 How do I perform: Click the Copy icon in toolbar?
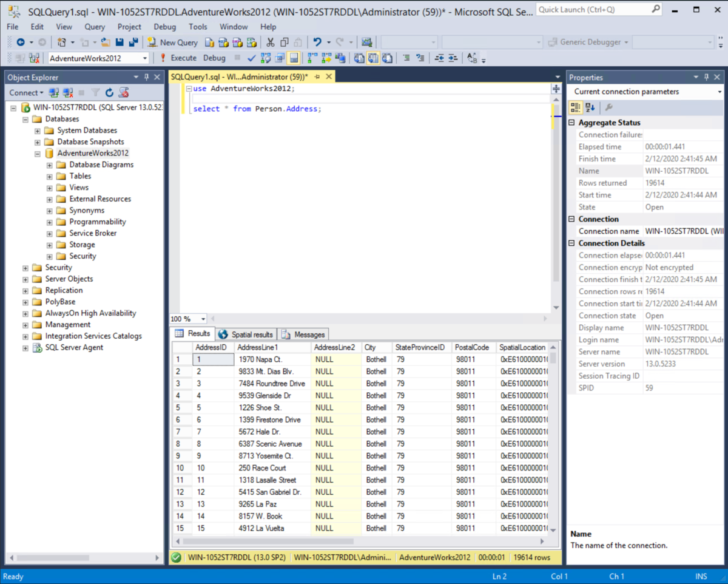point(284,42)
